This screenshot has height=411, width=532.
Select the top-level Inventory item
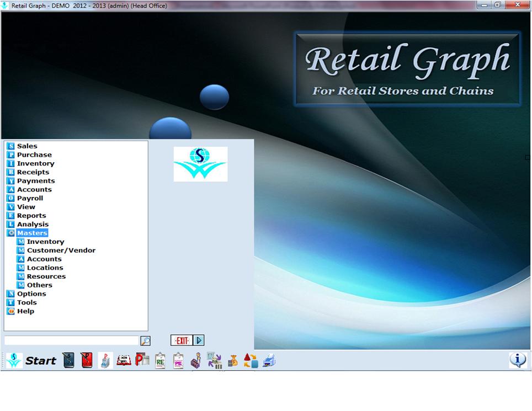coord(36,163)
